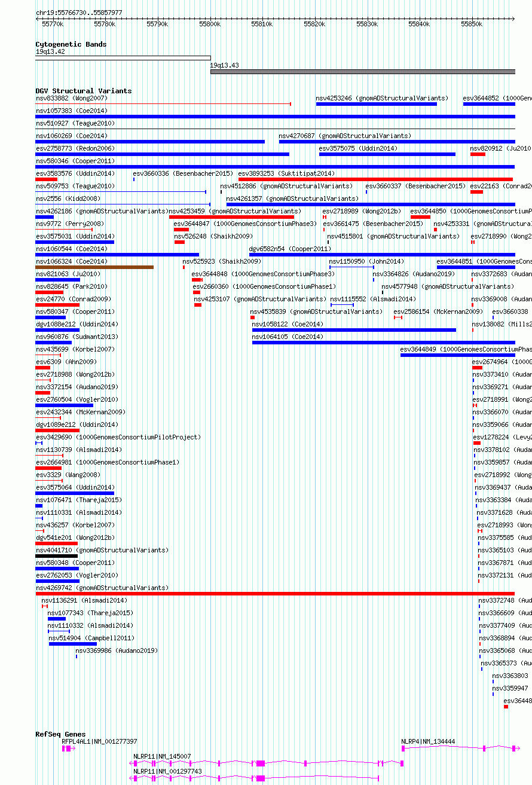Click nsv4270687 gnomADStructuralVariants label

tap(345, 136)
